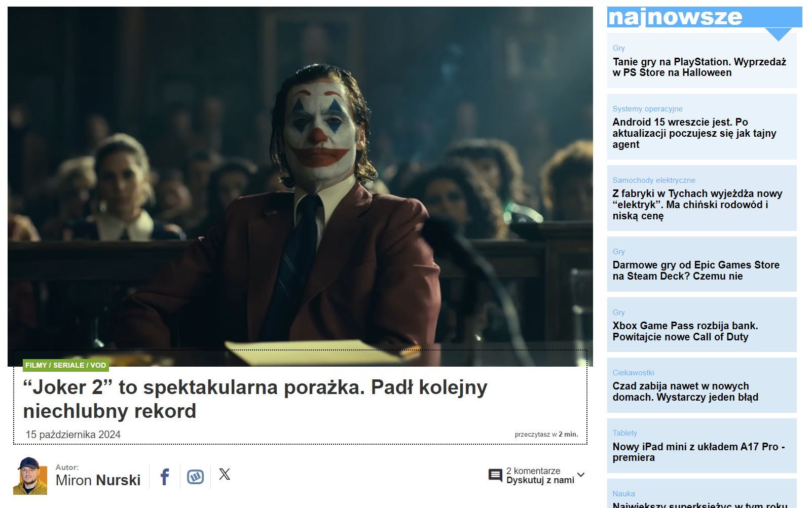Click the Gry label above the PlayStation article
Screen dimensions: 812x508
(x=618, y=48)
